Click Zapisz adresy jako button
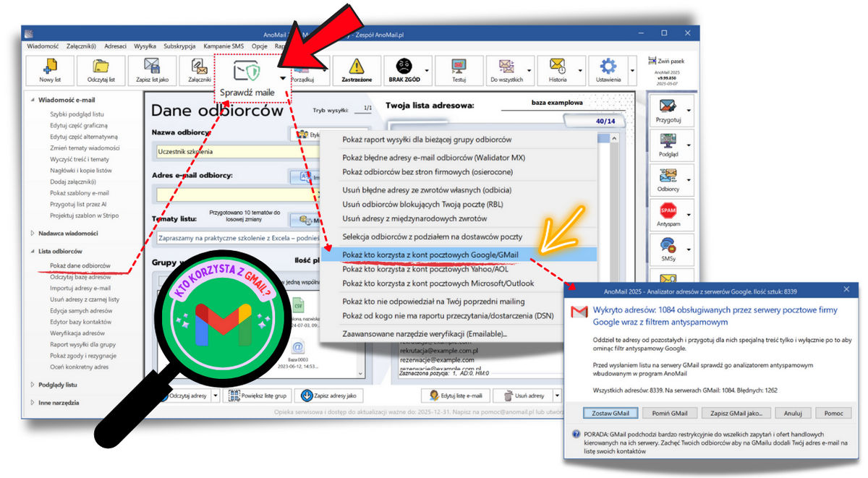The image size is (868, 478). [330, 396]
